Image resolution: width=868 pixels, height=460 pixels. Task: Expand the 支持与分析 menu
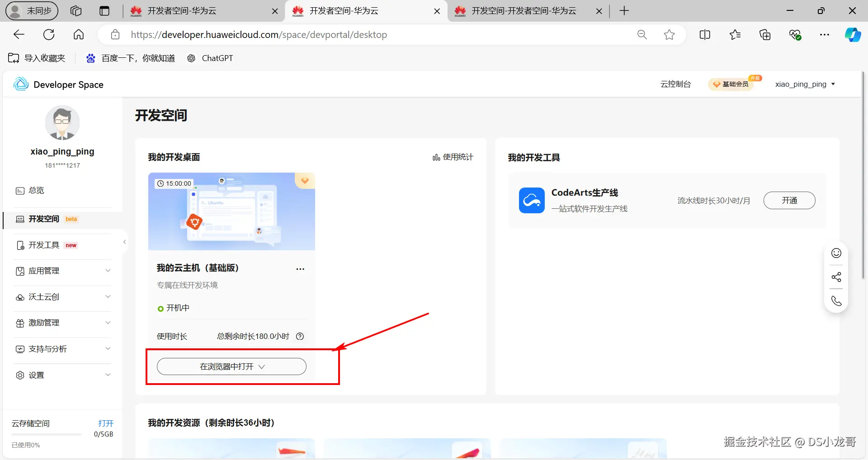point(62,349)
